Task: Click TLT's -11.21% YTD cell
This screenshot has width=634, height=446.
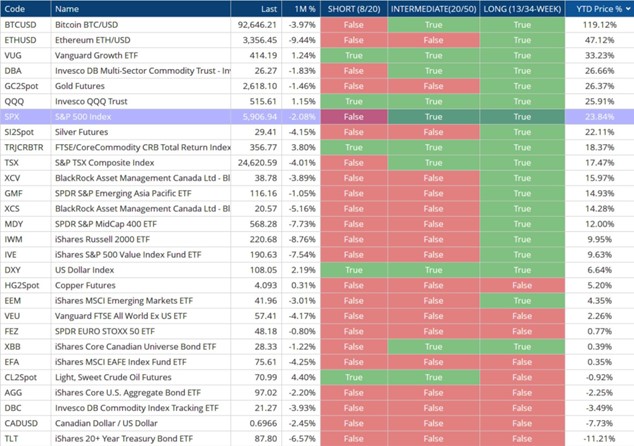Action: (x=599, y=439)
